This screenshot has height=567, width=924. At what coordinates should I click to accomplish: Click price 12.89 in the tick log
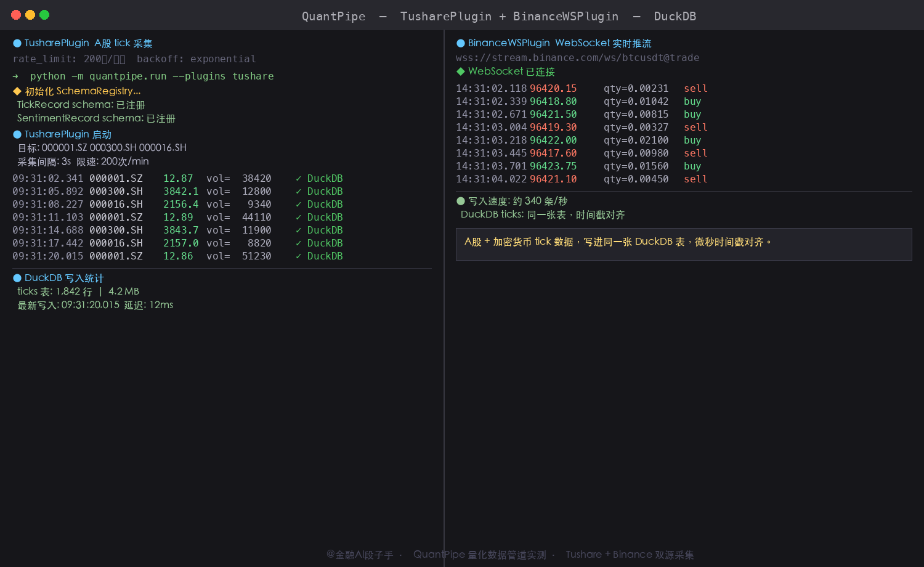pos(178,218)
